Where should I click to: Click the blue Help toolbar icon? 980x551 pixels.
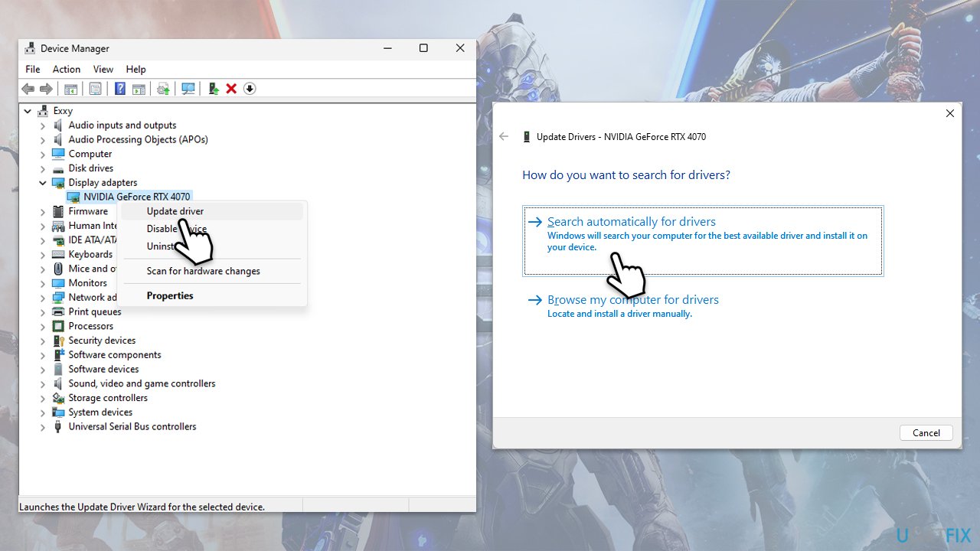pos(120,89)
